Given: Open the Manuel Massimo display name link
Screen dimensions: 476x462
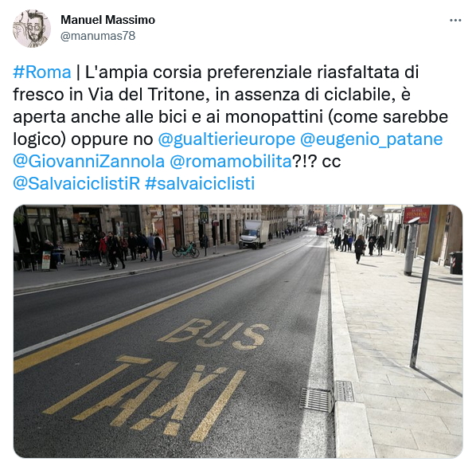Looking at the screenshot, I should pos(107,20).
